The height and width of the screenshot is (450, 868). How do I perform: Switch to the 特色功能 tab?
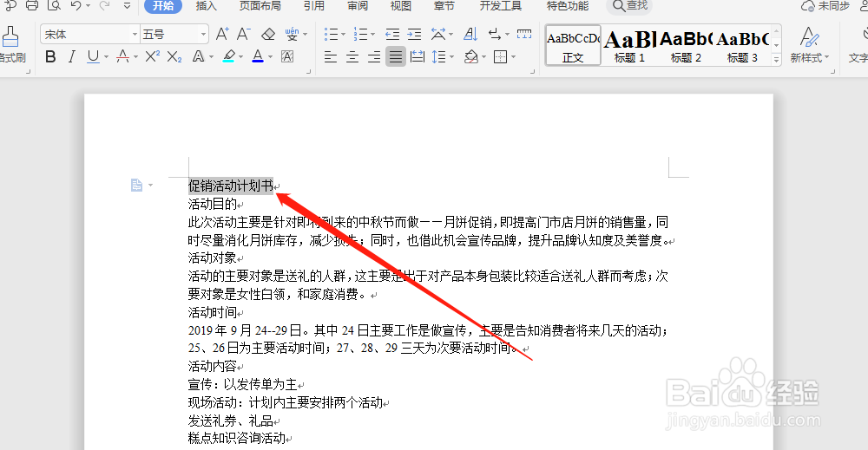[x=568, y=5]
